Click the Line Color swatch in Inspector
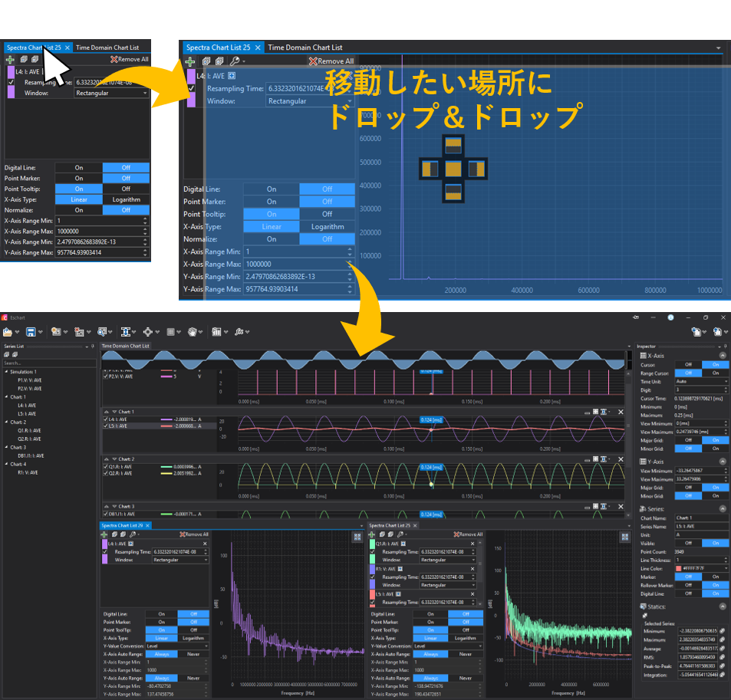The width and height of the screenshot is (731, 700). (677, 568)
